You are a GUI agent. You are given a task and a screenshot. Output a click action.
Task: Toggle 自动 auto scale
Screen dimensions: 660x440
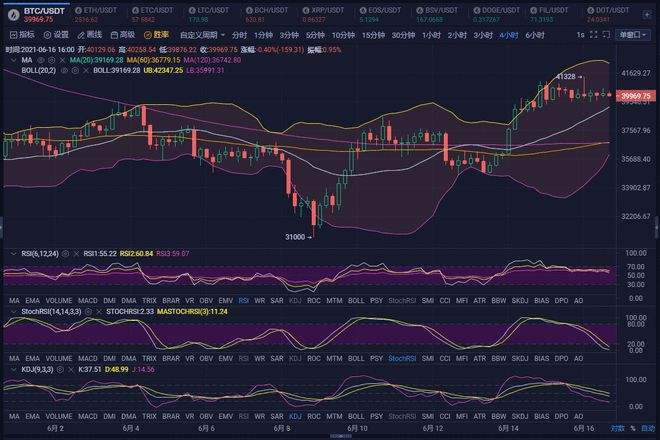coord(647,429)
